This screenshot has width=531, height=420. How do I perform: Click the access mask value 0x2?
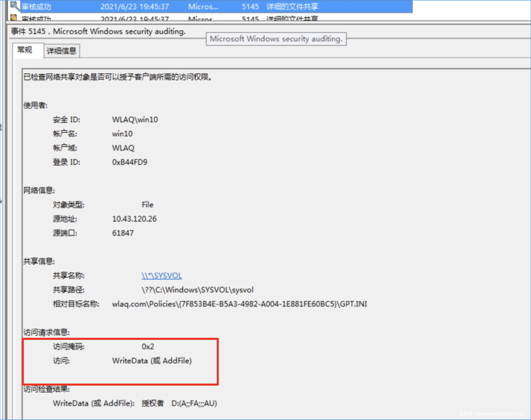click(147, 347)
